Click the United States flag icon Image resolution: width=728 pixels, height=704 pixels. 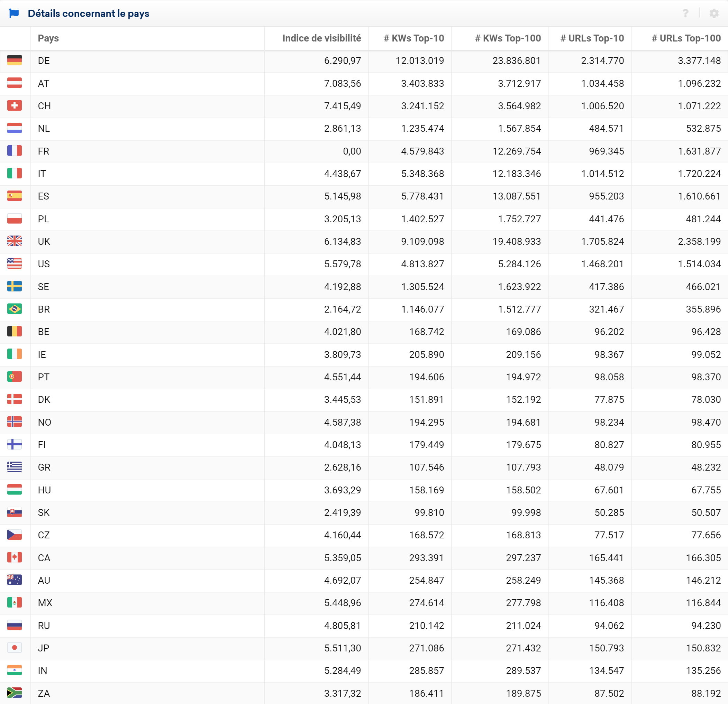pos(15,263)
